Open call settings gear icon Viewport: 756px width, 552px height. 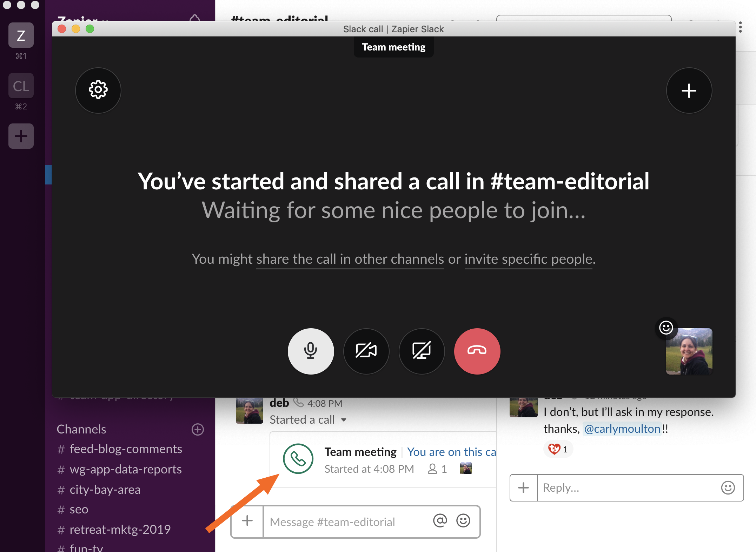(x=98, y=90)
